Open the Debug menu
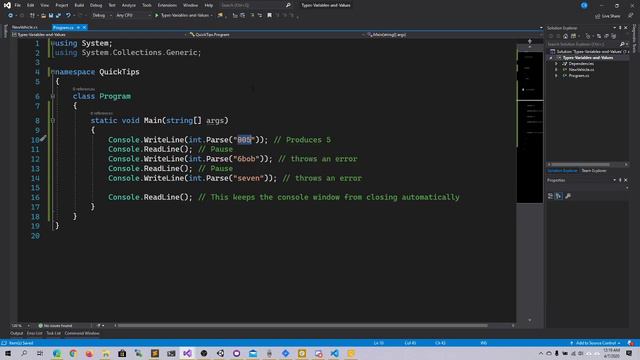 (96, 5)
